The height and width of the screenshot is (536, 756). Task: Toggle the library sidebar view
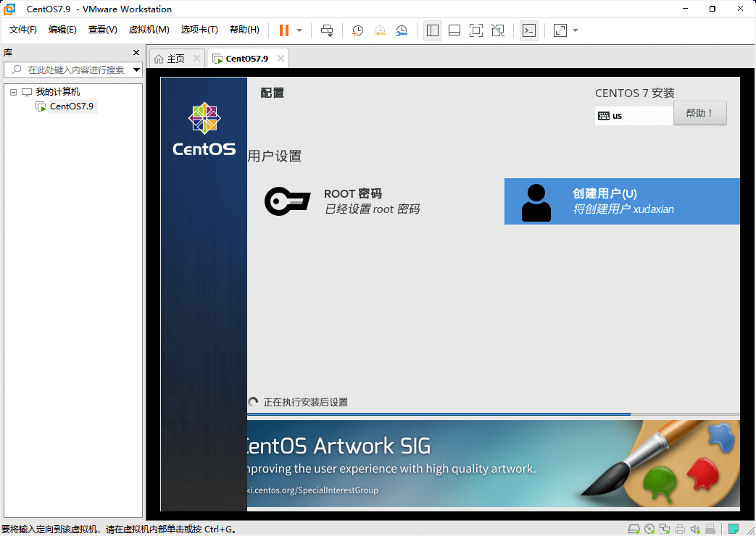[433, 30]
